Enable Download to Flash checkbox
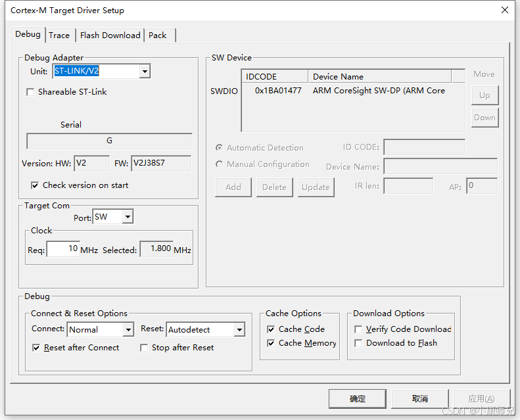This screenshot has width=520, height=420. click(x=358, y=343)
